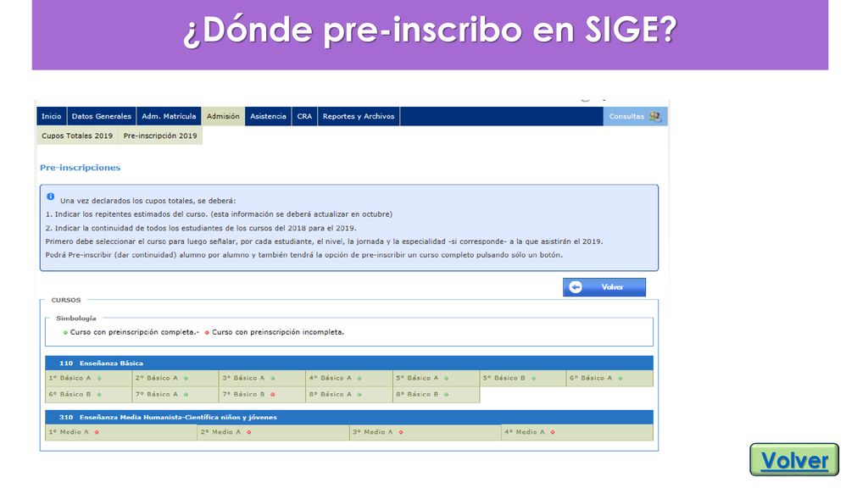Select course 5º Básico B
The width and height of the screenshot is (868, 488).
click(523, 379)
